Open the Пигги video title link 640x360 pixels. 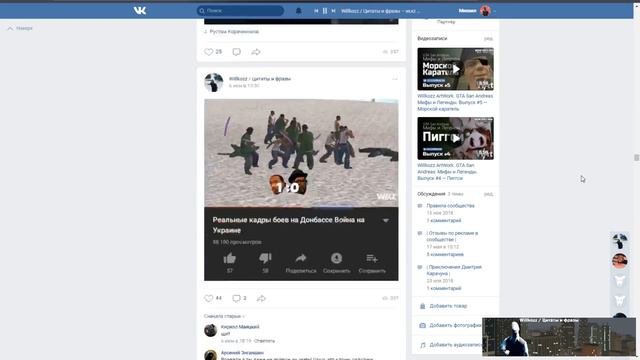[447, 172]
